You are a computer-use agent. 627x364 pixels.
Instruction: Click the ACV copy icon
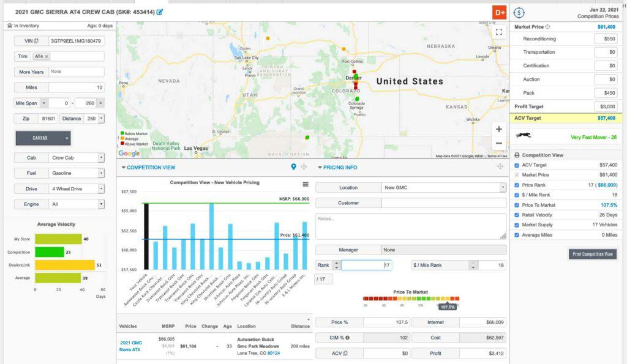tap(345, 353)
